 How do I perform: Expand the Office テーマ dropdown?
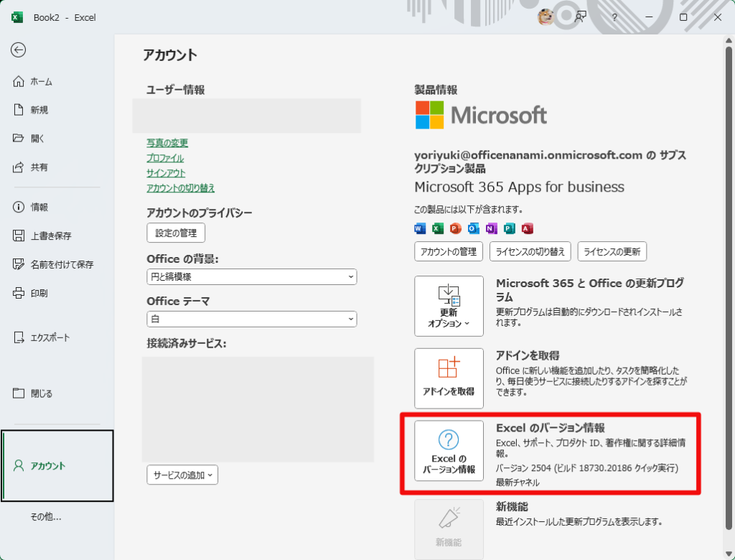(x=251, y=319)
